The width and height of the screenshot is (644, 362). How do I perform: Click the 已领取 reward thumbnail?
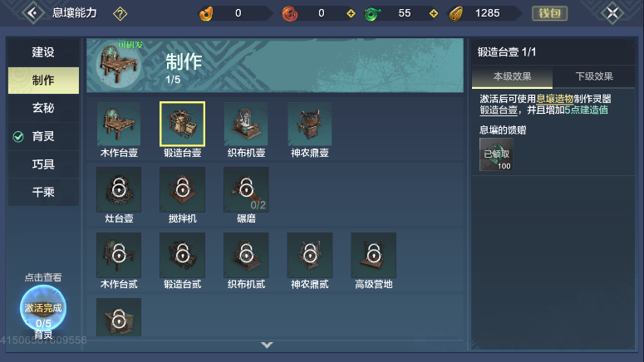click(496, 154)
